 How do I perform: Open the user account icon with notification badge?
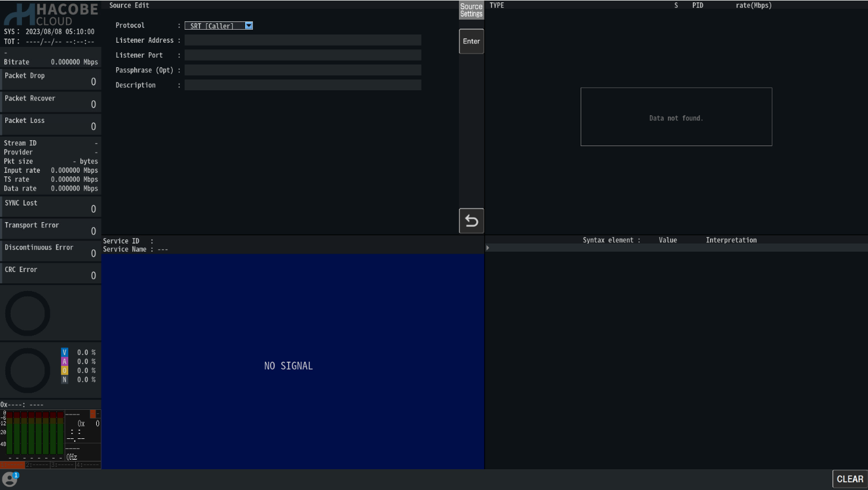10,479
